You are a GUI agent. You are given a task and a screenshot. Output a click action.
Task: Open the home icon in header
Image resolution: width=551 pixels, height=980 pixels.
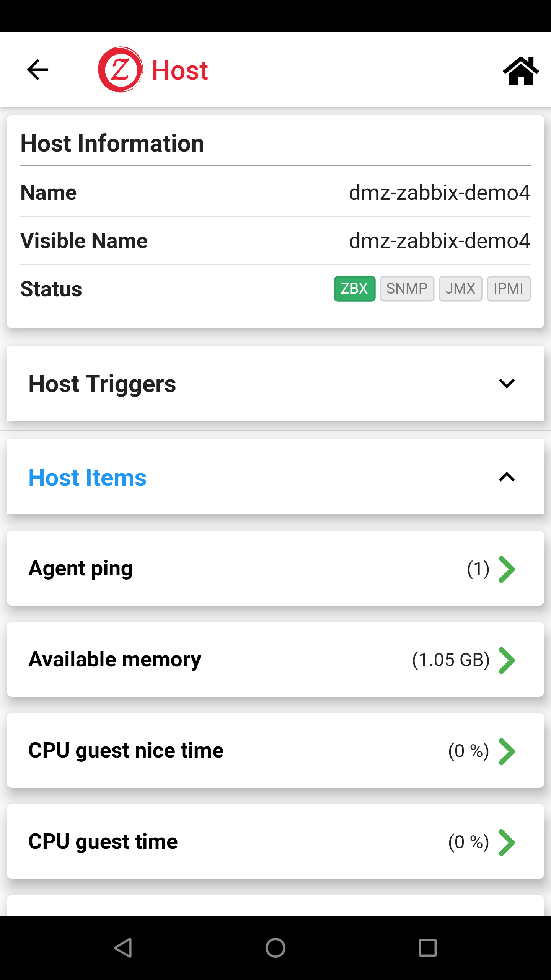click(x=521, y=71)
